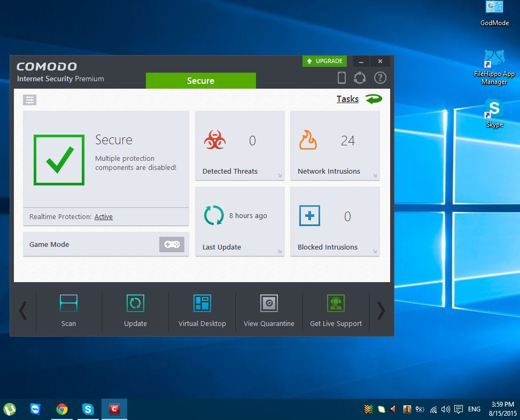This screenshot has width=520, height=420.
Task: Open the mobile device icon in header
Action: click(x=342, y=78)
